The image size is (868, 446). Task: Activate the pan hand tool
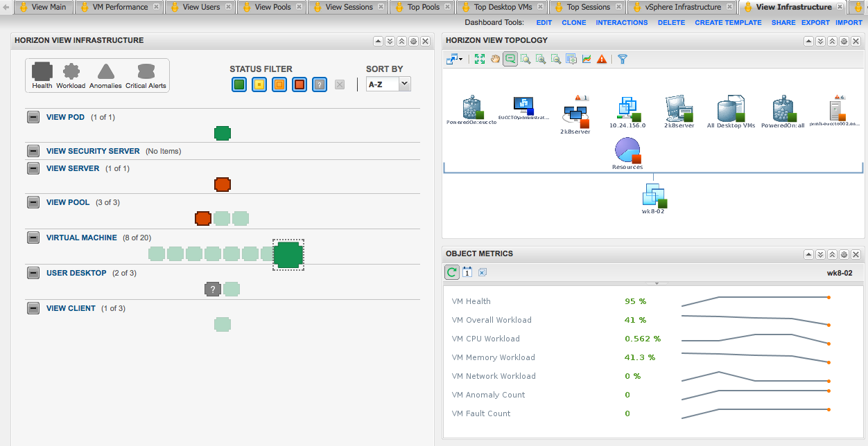[x=495, y=59]
